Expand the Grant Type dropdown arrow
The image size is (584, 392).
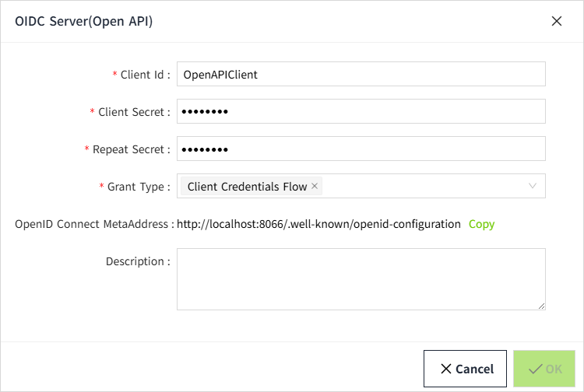[533, 186]
